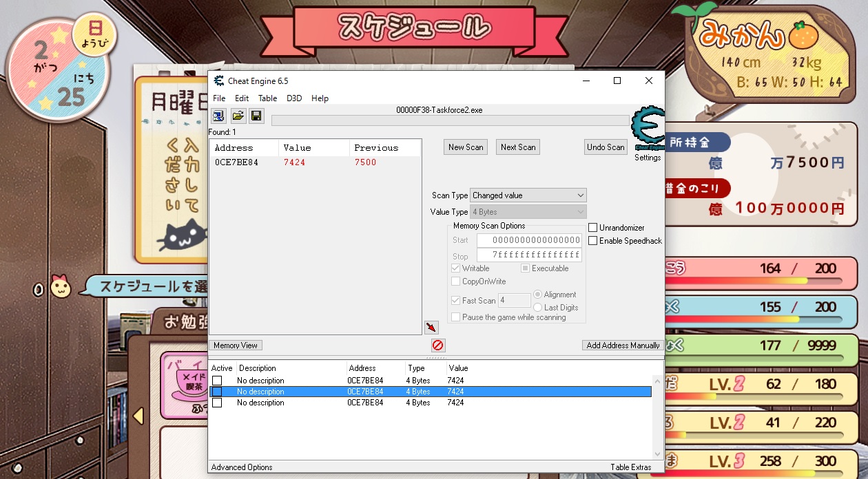The height and width of the screenshot is (479, 868).
Task: Click the Undo Scan button
Action: tap(606, 147)
